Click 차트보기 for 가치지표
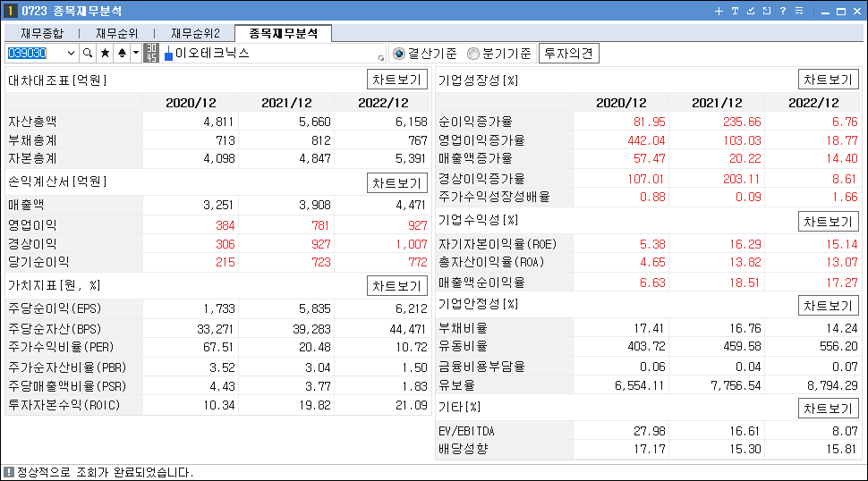Screen dimensions: 868x481 click(x=397, y=286)
